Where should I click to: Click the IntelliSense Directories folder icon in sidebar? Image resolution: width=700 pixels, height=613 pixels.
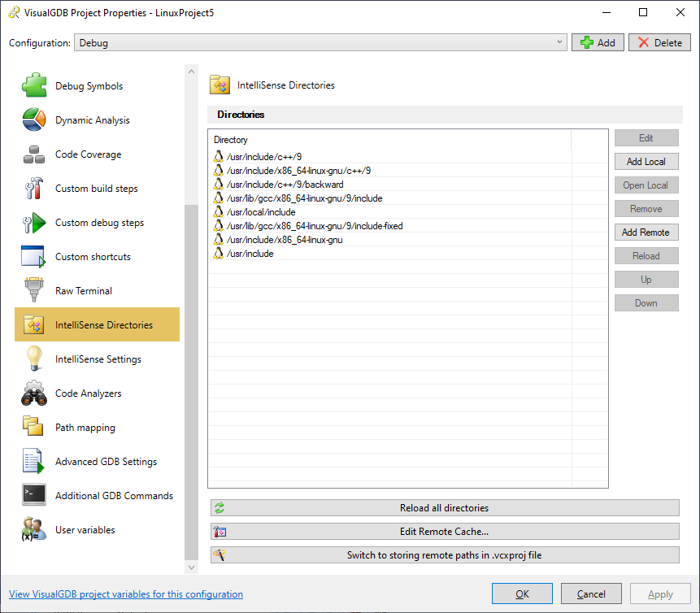pos(34,324)
